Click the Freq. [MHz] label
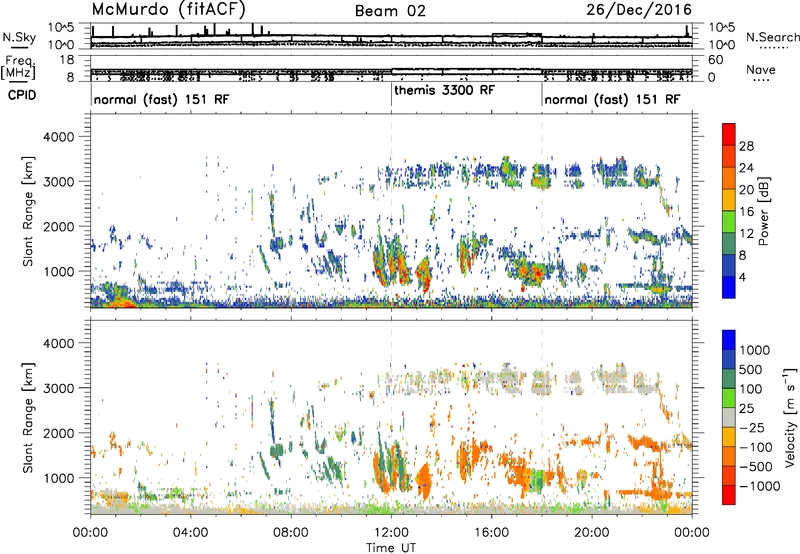 click(18, 68)
